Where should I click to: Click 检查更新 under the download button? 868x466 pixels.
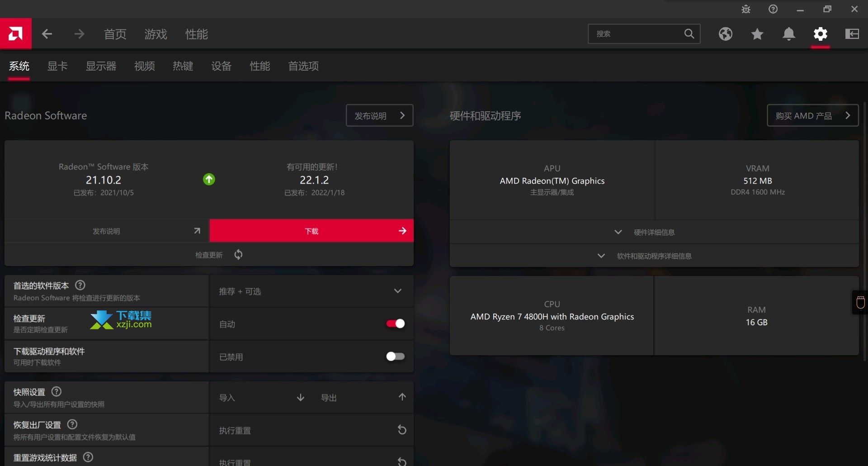point(209,255)
